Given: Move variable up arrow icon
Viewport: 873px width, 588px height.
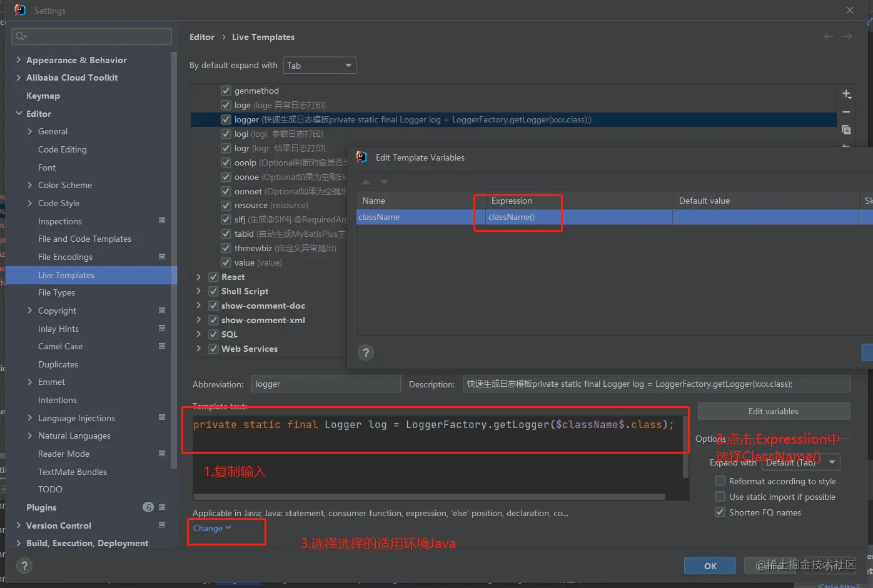Looking at the screenshot, I should point(366,182).
